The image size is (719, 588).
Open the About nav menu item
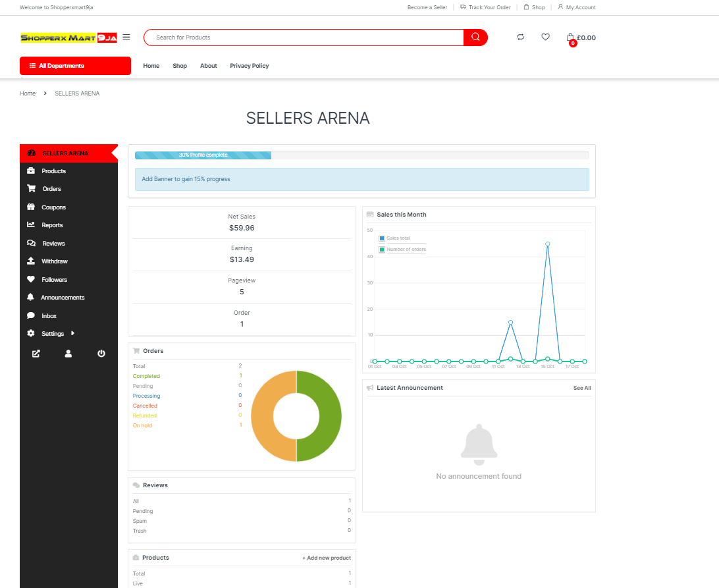pyautogui.click(x=209, y=66)
